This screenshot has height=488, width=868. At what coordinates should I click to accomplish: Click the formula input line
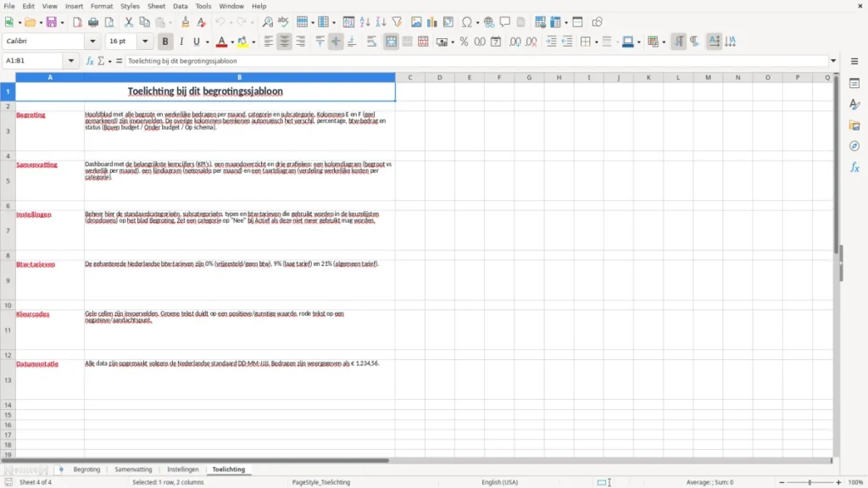pos(476,61)
